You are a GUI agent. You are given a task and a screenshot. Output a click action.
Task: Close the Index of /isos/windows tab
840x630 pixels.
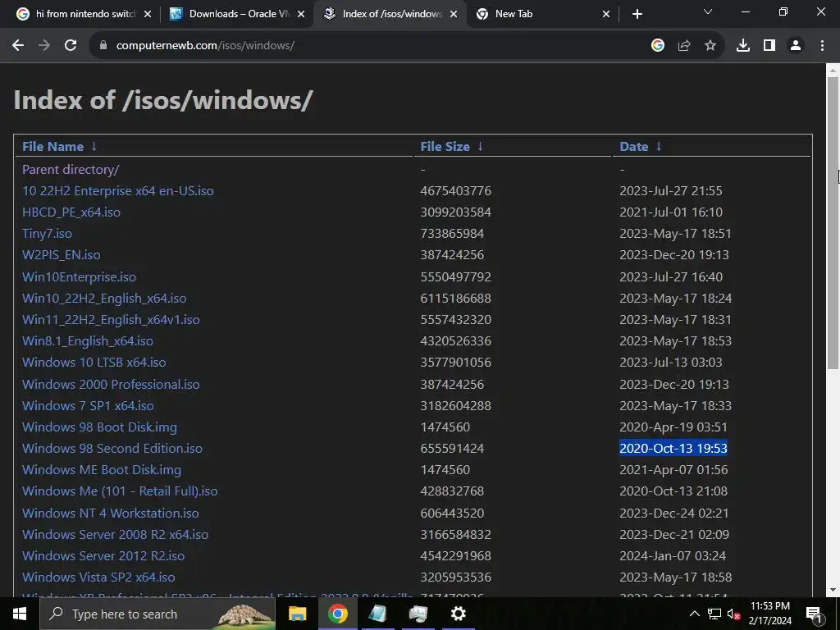pos(454,14)
